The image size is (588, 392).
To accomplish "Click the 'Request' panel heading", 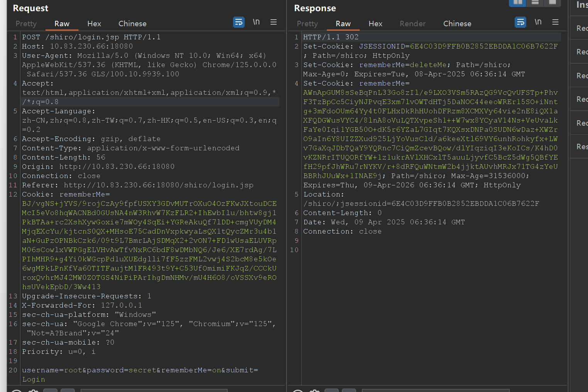I will click(30, 8).
